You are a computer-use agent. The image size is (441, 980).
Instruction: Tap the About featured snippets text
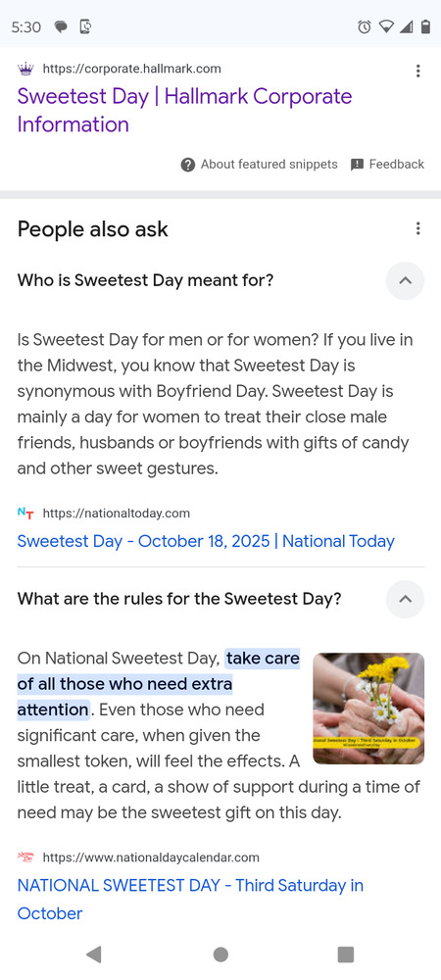click(x=269, y=165)
